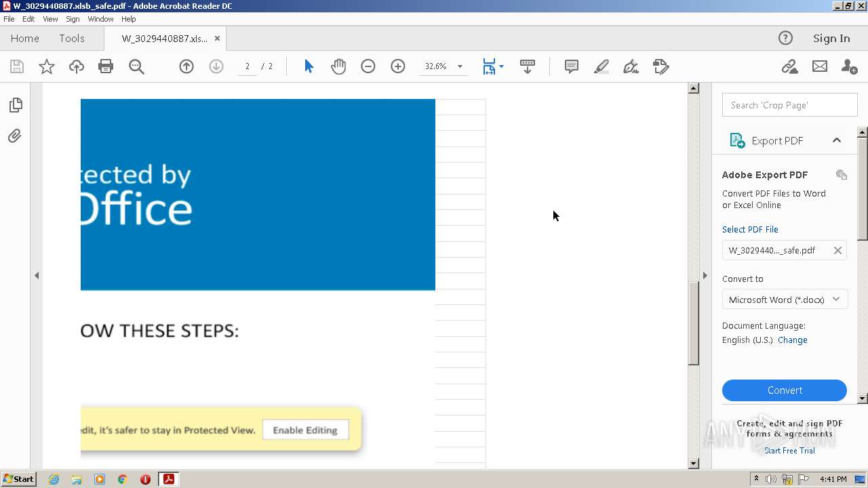Viewport: 868px width, 488px height.
Task: Send the file by email
Action: click(x=820, y=66)
